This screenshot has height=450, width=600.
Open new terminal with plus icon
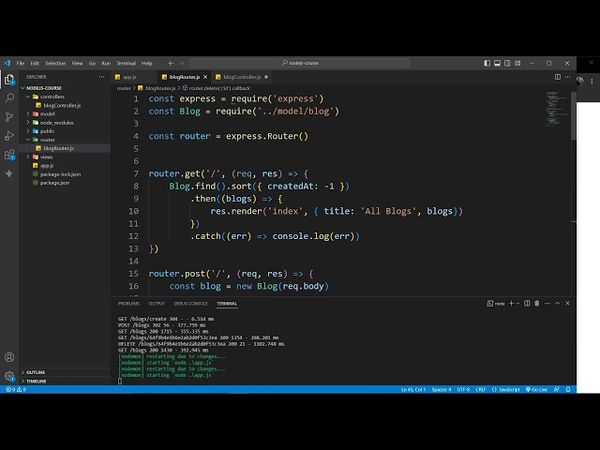coord(511,303)
